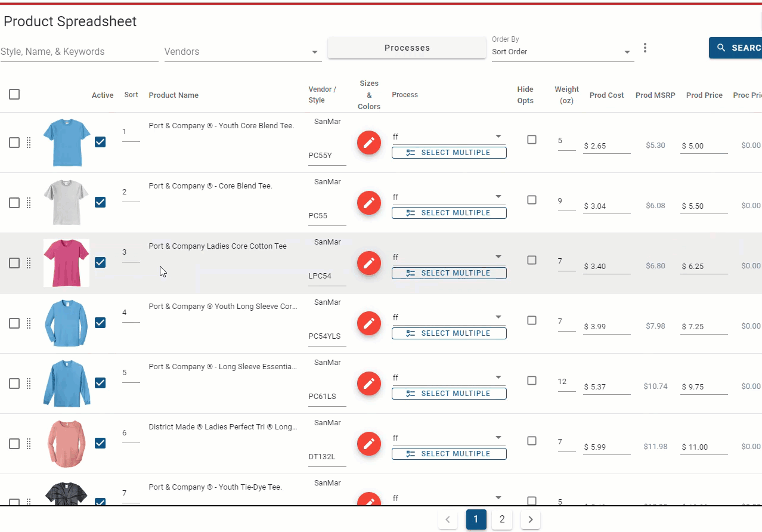Open process dropdown for PC55 row
762x532 pixels.
(448, 197)
